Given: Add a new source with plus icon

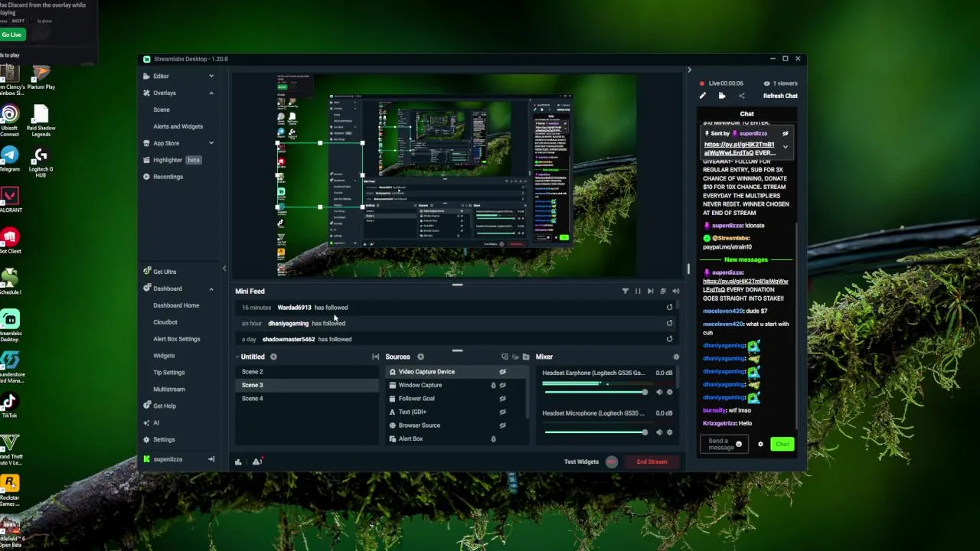Looking at the screenshot, I should 420,357.
